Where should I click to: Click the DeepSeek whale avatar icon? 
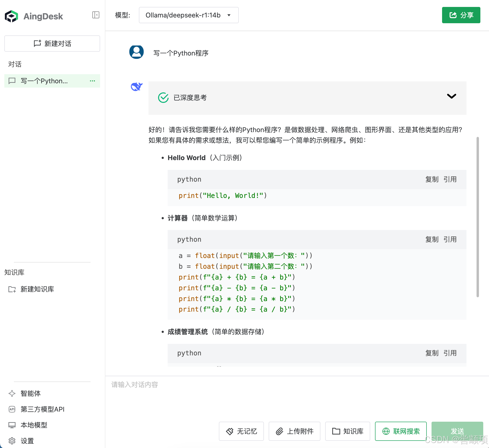(136, 87)
